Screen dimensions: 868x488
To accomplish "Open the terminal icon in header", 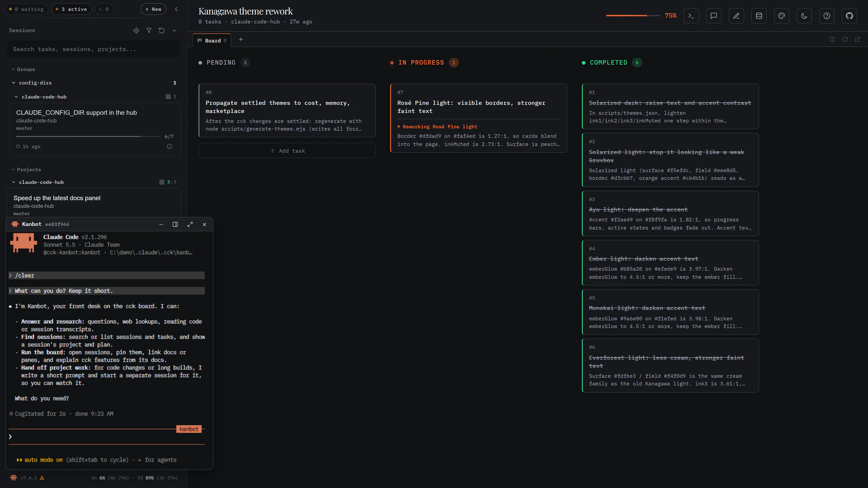I will 691,16.
